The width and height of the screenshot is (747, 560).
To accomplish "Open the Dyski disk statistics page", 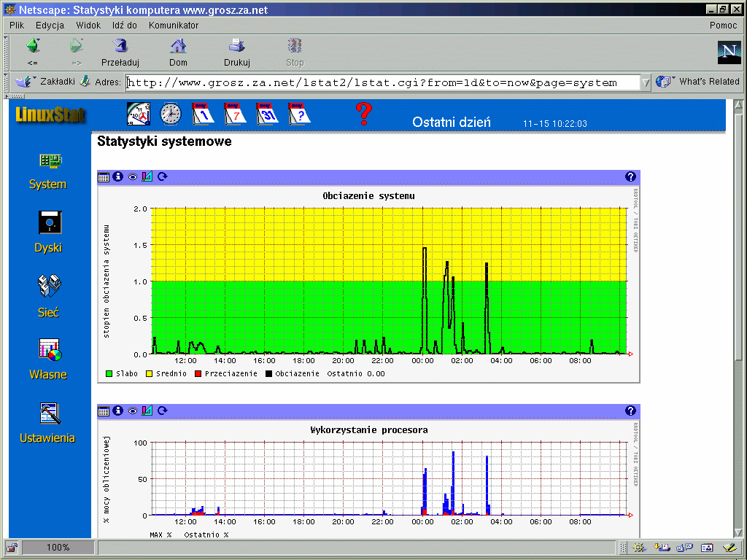I will (48, 231).
